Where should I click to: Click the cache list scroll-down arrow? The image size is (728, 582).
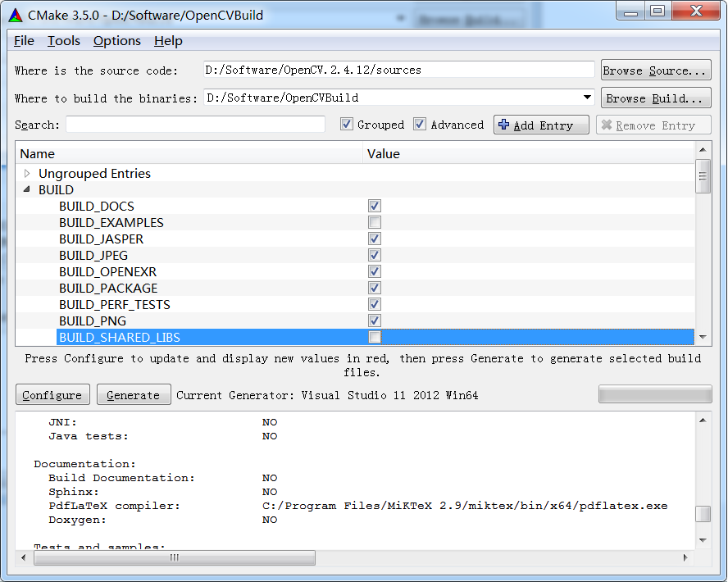point(703,337)
